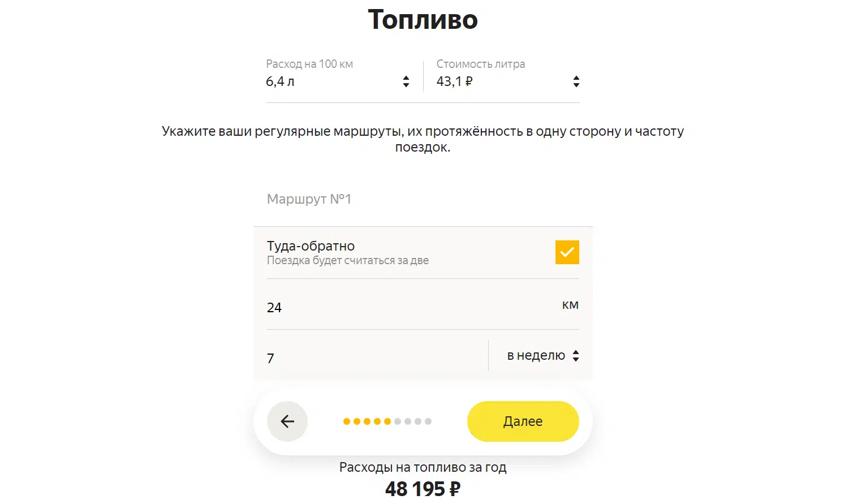Click the км unit label
This screenshot has height=504, width=853.
(x=570, y=305)
